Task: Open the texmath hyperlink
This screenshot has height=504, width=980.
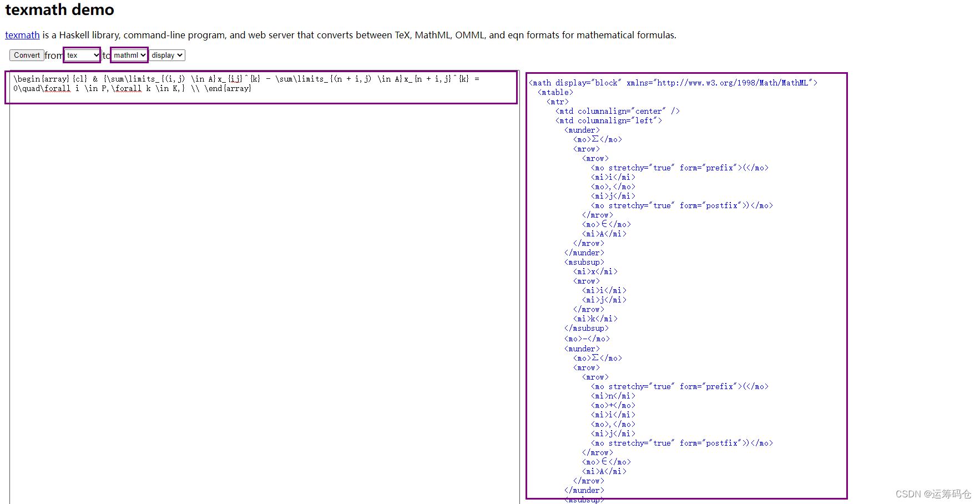Action: [22, 35]
